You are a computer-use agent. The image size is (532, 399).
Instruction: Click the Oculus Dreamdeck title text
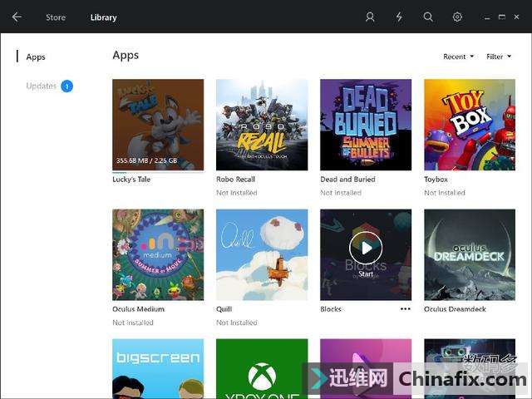455,309
